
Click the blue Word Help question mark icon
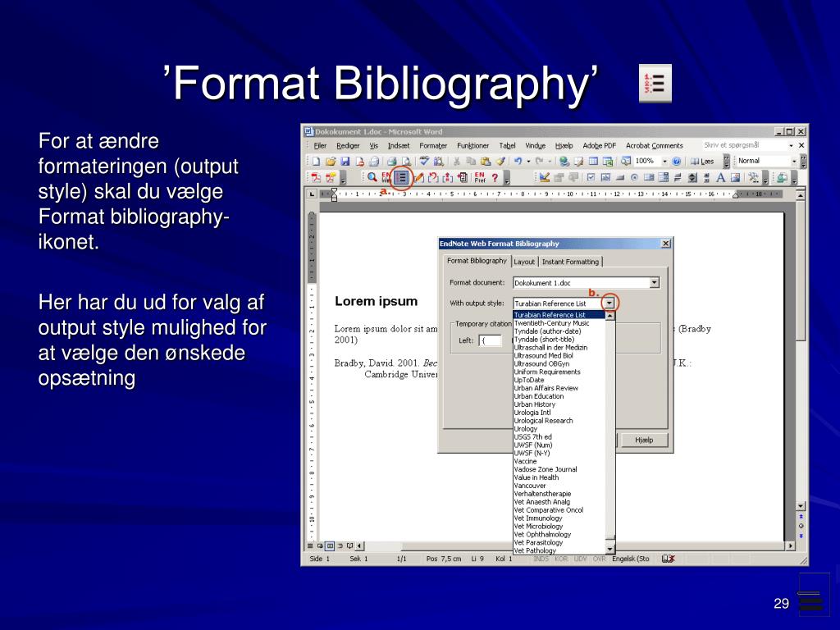point(677,161)
